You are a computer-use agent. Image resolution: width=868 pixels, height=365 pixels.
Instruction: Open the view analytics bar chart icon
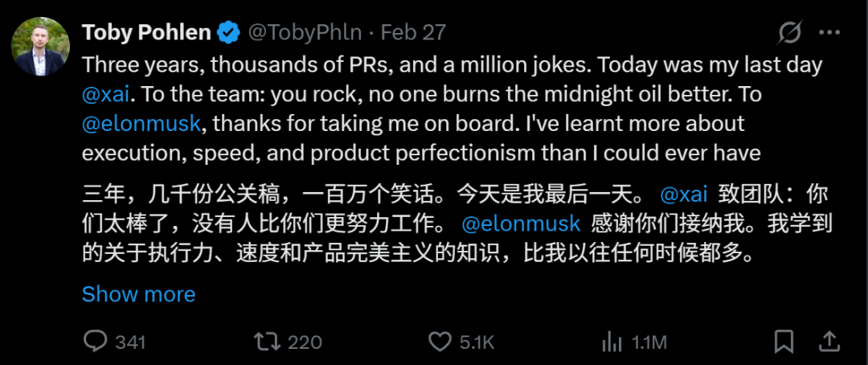tap(612, 342)
